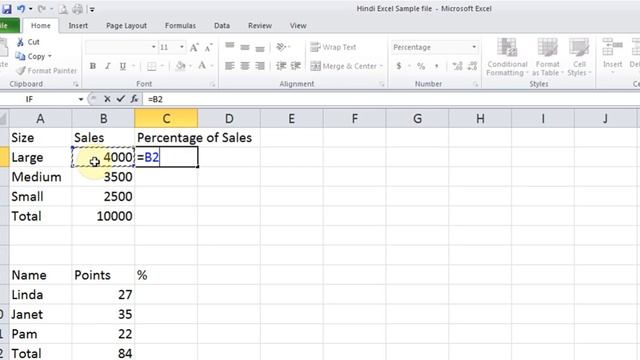Screen dimensions: 640x360
Task: Click the cell showing 35
Action: (103, 314)
